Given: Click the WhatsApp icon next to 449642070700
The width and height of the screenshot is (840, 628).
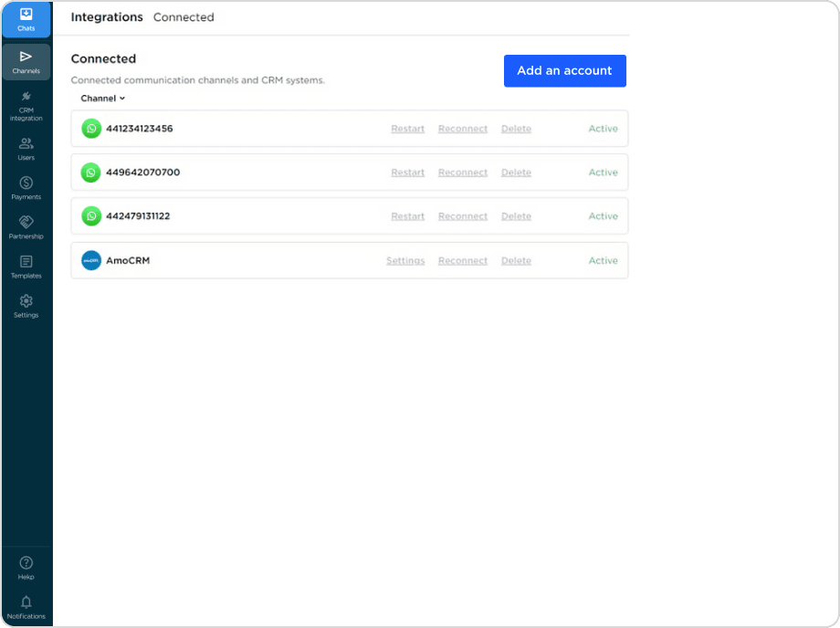Looking at the screenshot, I should point(91,173).
